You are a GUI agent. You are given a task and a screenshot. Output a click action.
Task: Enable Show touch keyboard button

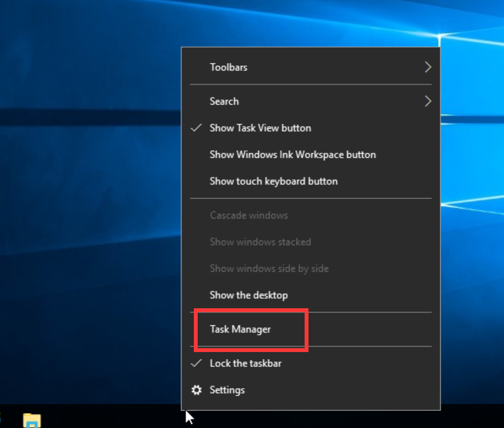[274, 181]
